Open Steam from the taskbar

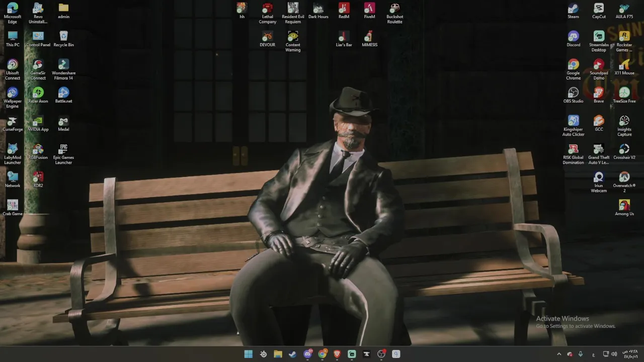tap(292, 354)
